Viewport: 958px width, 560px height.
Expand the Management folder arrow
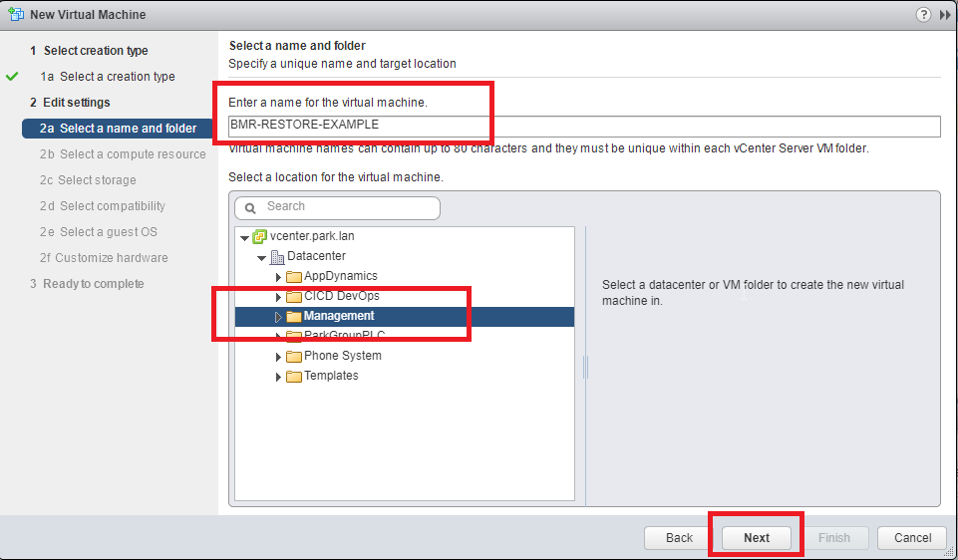(x=278, y=317)
